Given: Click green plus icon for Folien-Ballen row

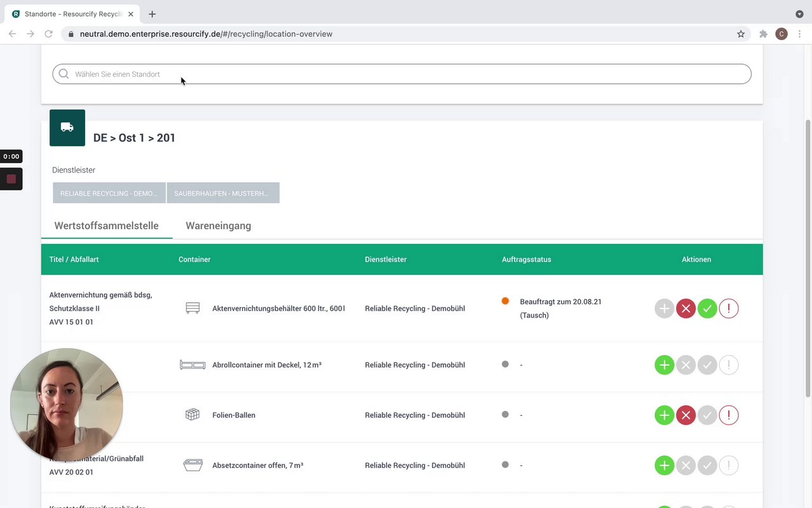Looking at the screenshot, I should pyautogui.click(x=664, y=415).
